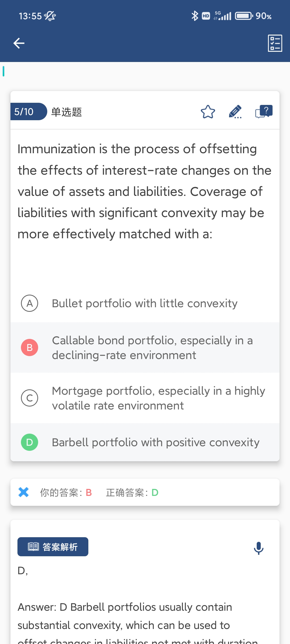Image resolution: width=290 pixels, height=644 pixels.
Task: Tap the microphone icon in answer analysis
Action: [259, 548]
